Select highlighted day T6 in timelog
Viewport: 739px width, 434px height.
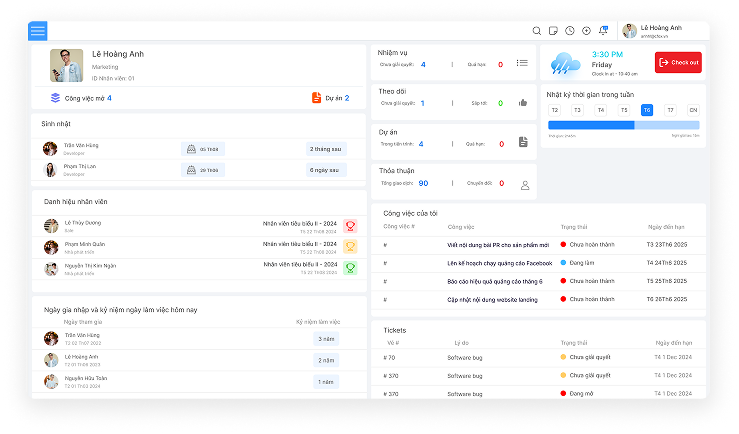pyautogui.click(x=647, y=110)
